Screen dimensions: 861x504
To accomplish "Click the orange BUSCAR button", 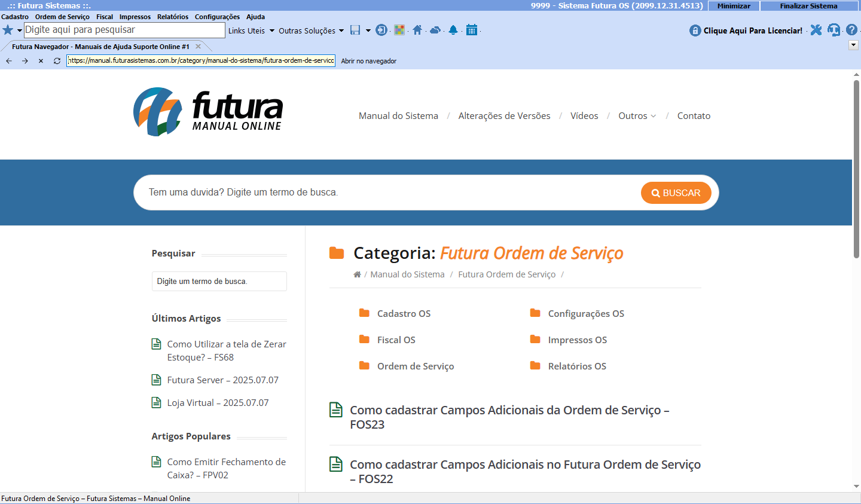I will pyautogui.click(x=676, y=193).
